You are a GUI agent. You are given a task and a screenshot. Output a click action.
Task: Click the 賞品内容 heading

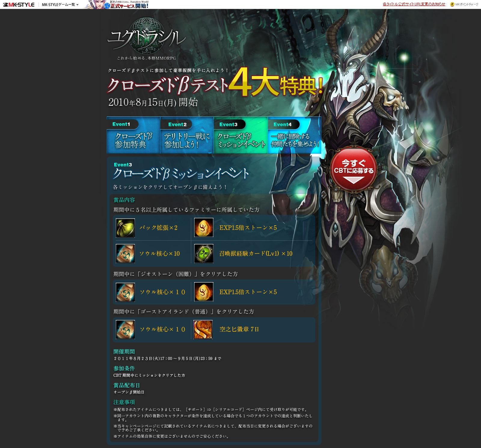click(124, 200)
